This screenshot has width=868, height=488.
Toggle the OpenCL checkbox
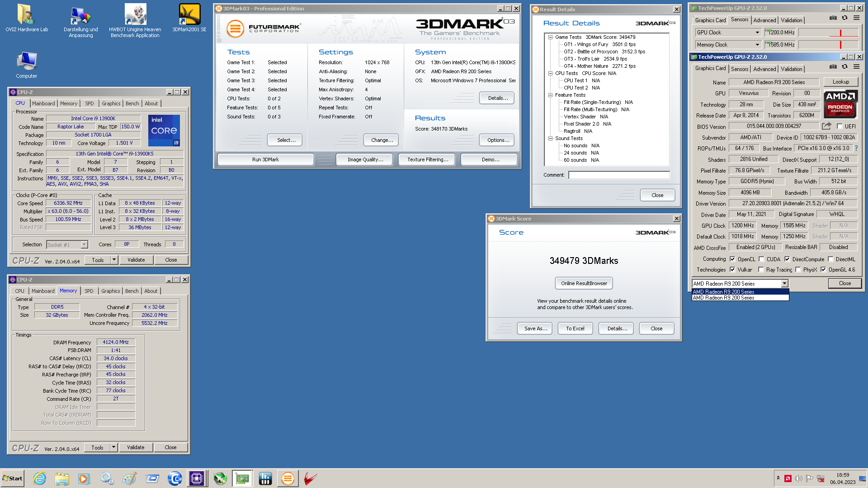coord(732,259)
